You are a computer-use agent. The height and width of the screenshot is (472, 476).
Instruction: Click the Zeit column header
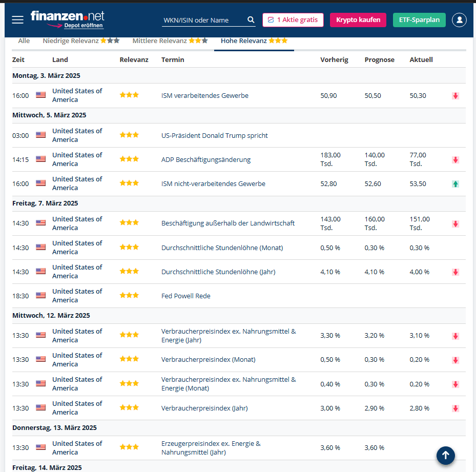coord(18,60)
